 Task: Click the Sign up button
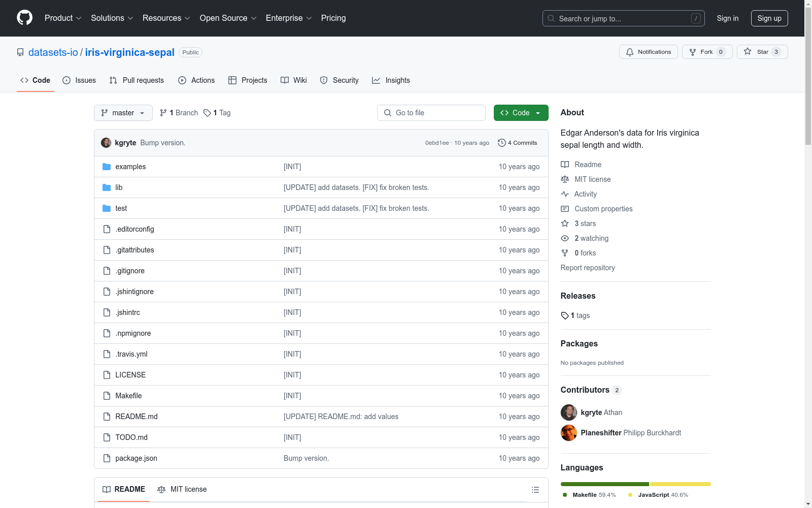[769, 18]
